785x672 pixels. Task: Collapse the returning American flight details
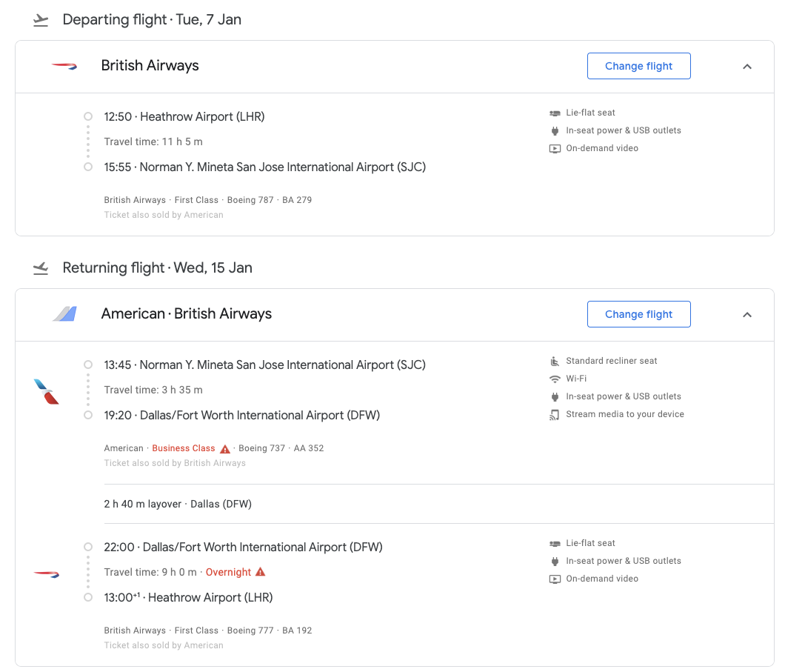coord(747,315)
